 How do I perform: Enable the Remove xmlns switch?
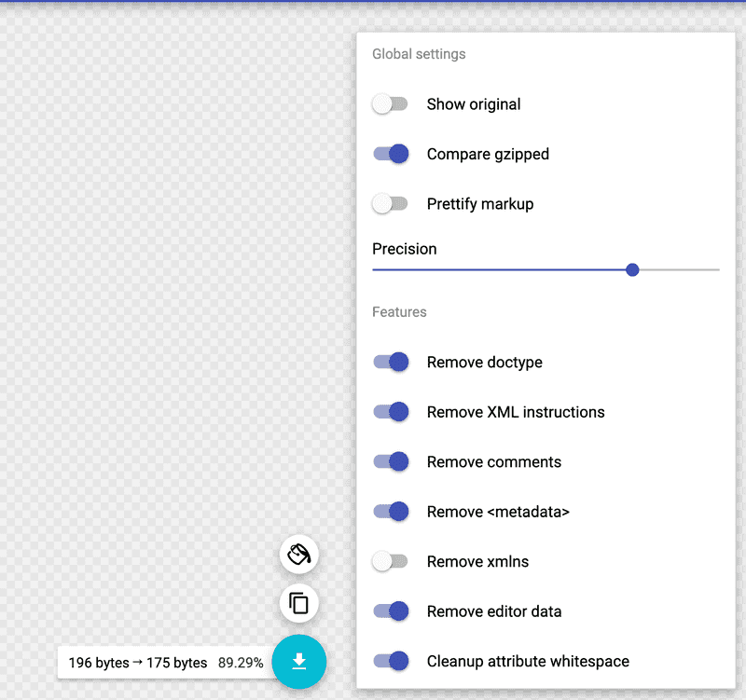tap(391, 561)
